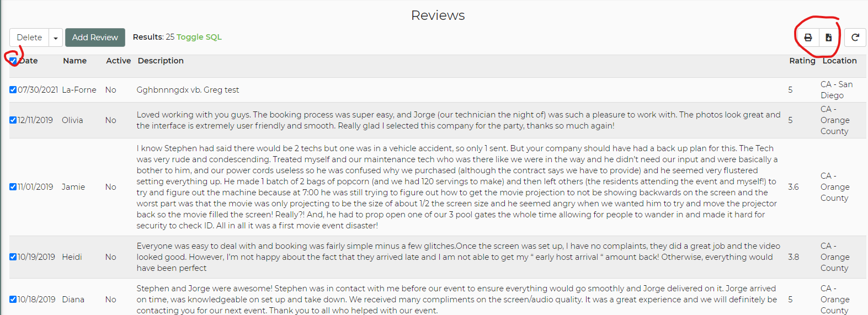Click the export file download icon

click(828, 38)
